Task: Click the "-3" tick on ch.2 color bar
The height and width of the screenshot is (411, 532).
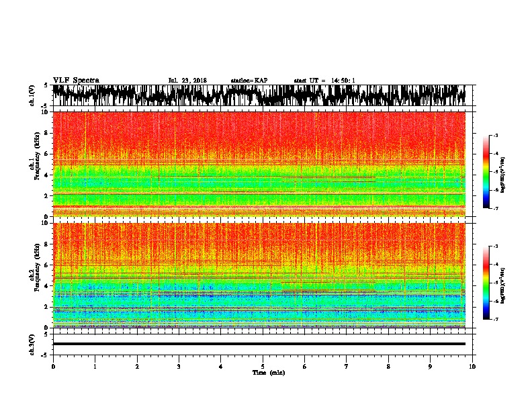Action: pos(495,246)
